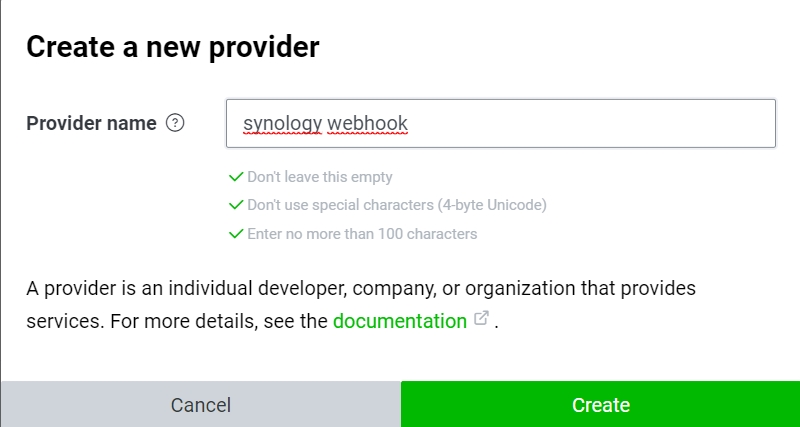The height and width of the screenshot is (427, 800).
Task: Click the word "synology" in the input
Action: (282, 124)
